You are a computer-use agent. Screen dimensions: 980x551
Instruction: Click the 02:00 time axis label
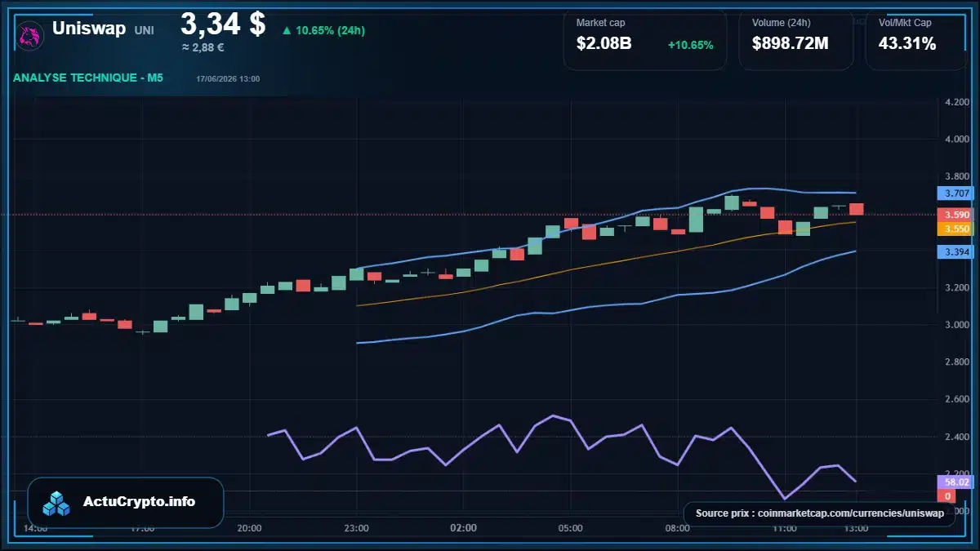point(463,529)
